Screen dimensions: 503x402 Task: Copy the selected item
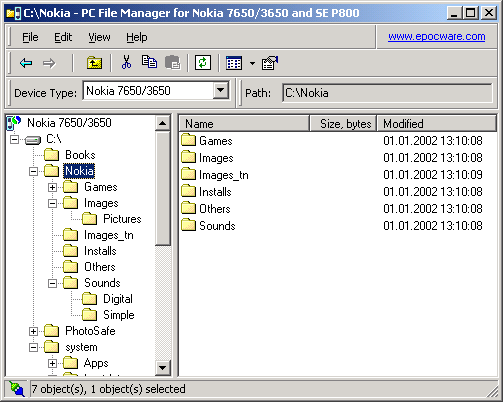[149, 62]
